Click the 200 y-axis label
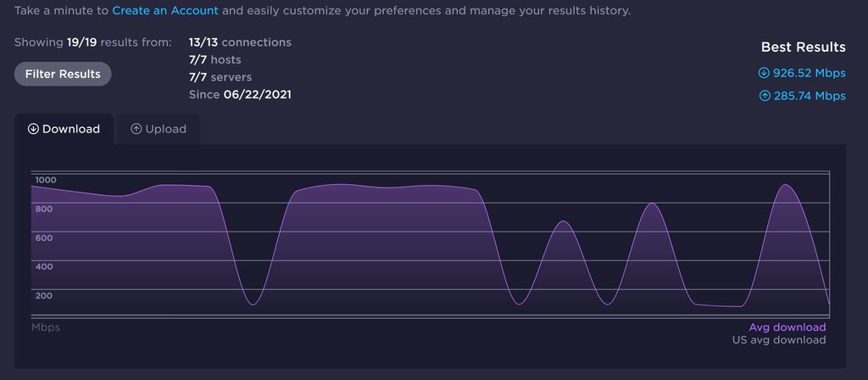Screen dimensions: 868x380 point(44,295)
